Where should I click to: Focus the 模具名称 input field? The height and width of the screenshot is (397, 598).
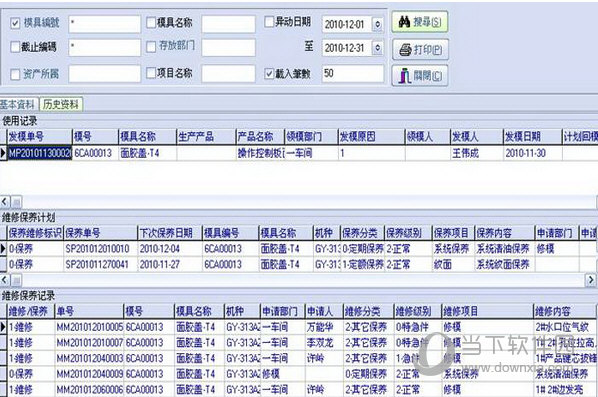click(228, 24)
